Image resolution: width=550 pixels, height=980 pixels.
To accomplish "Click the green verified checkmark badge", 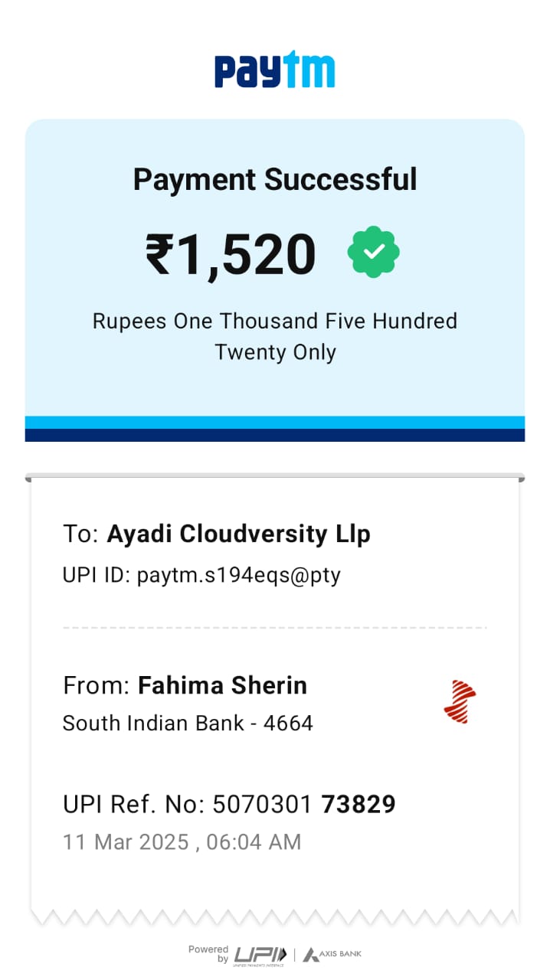I will (373, 252).
